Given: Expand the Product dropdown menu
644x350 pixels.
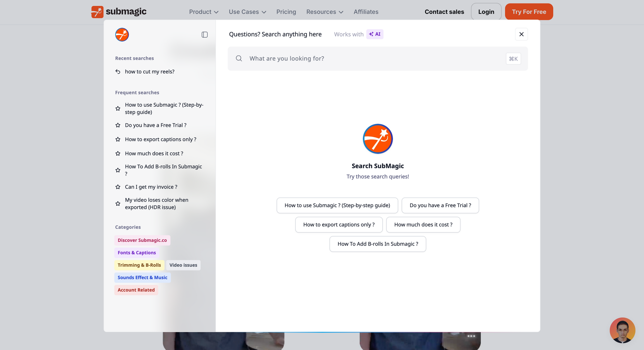Looking at the screenshot, I should 204,12.
